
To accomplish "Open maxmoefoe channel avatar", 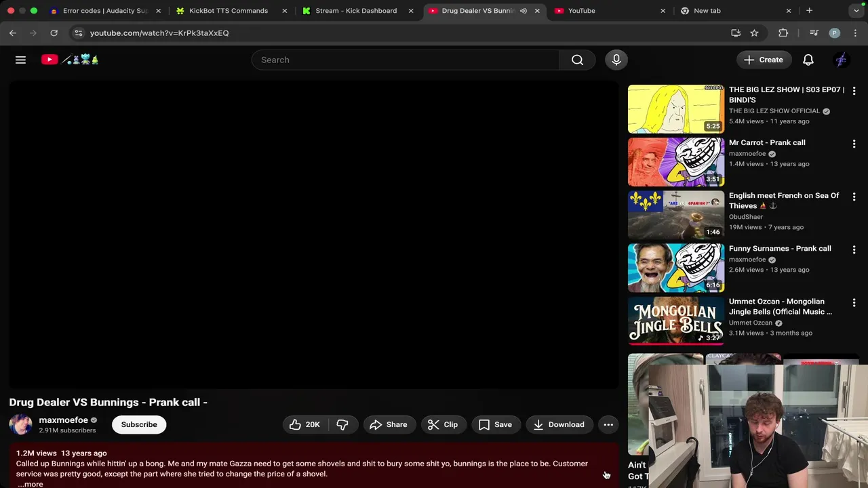I will pos(20,424).
